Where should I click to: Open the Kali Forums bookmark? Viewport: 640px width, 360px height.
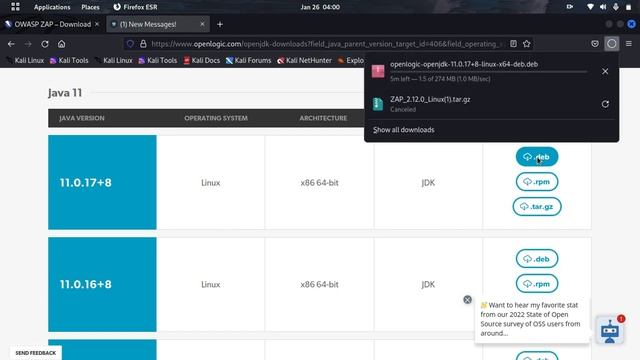point(248,60)
